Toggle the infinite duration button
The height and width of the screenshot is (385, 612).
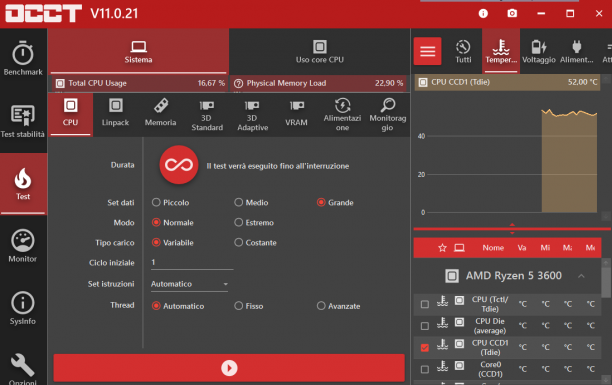tap(179, 165)
